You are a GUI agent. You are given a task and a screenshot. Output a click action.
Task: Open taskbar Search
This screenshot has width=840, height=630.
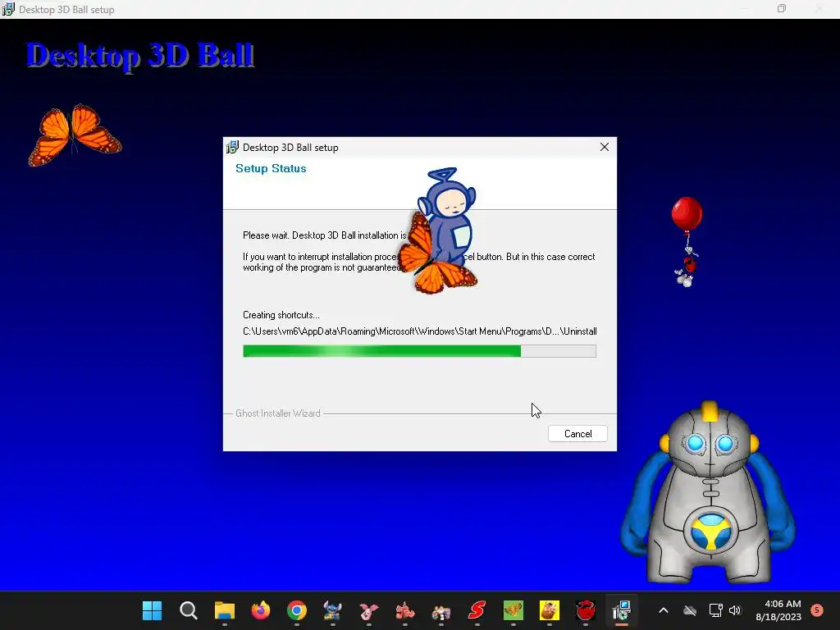[188, 610]
